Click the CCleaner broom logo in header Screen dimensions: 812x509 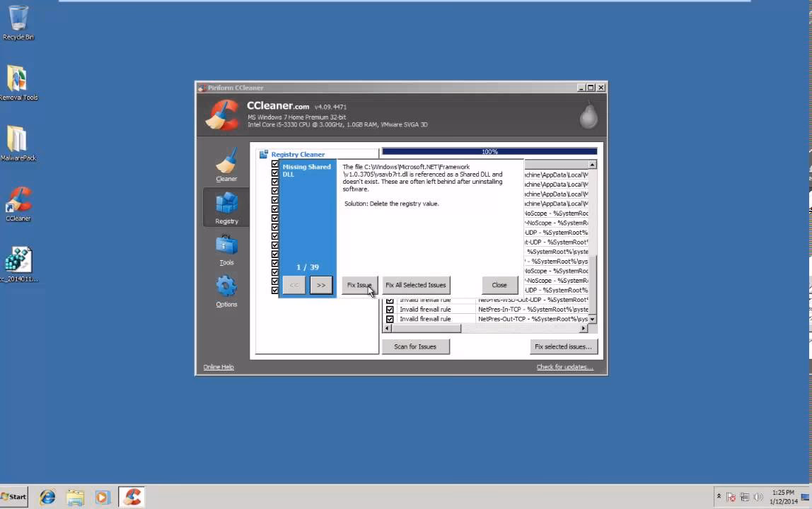223,115
